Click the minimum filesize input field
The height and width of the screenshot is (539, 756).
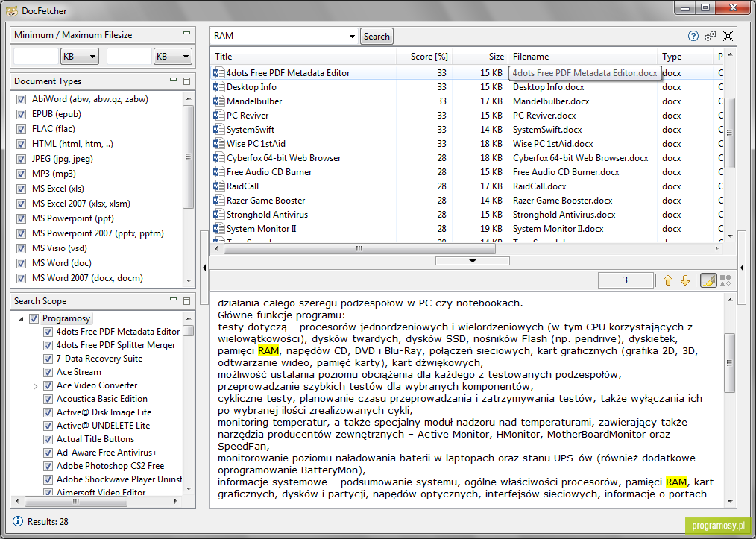(x=37, y=57)
